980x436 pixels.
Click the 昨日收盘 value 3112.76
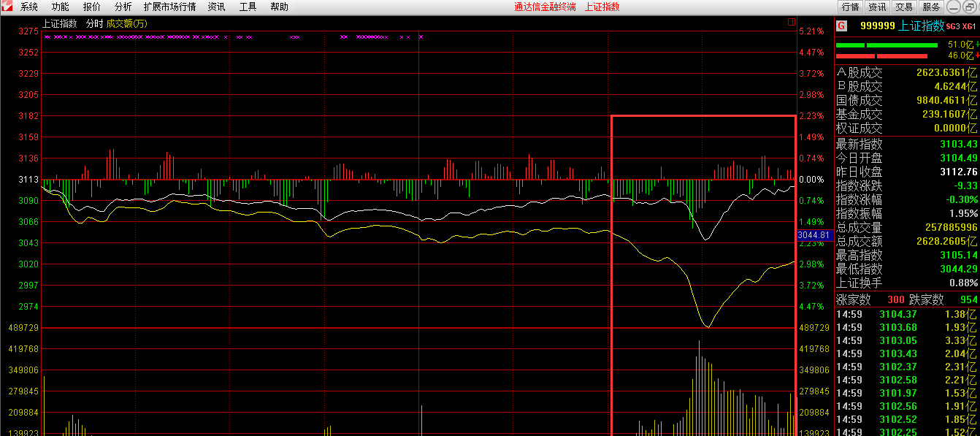[x=958, y=172]
